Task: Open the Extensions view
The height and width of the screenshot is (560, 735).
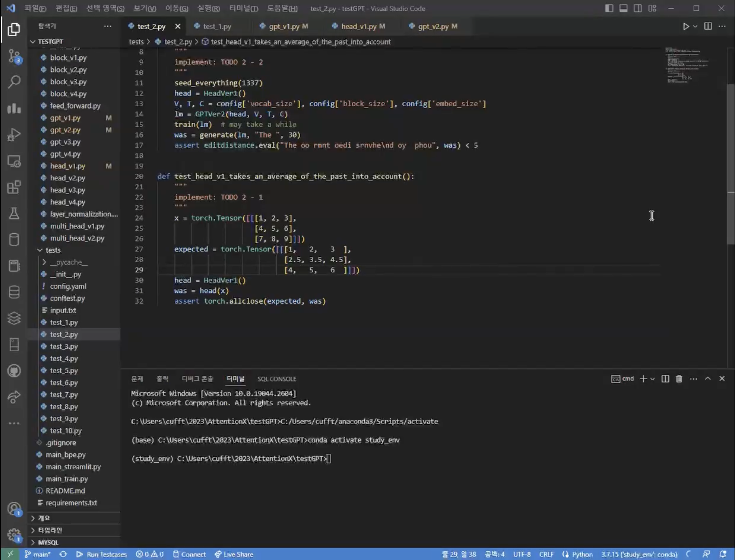Action: tap(14, 187)
